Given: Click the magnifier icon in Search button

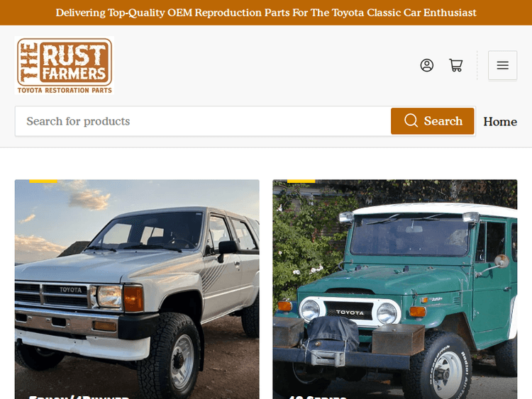Looking at the screenshot, I should pyautogui.click(x=411, y=120).
